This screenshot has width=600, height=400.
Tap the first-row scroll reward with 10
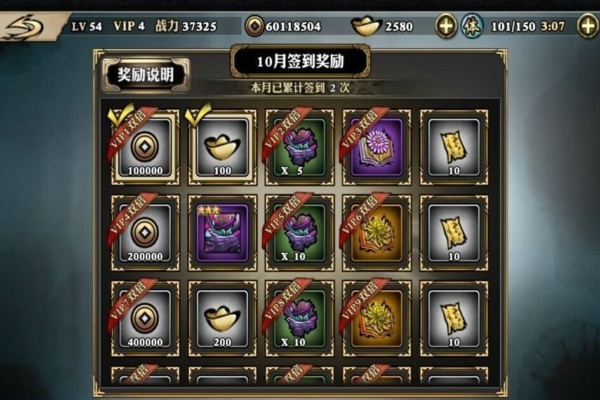(x=454, y=147)
